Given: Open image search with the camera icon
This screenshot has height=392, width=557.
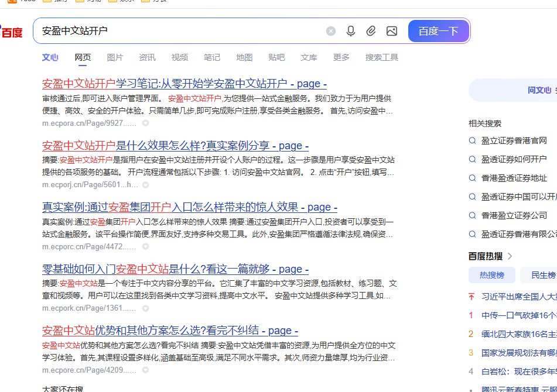Looking at the screenshot, I should pyautogui.click(x=392, y=31).
